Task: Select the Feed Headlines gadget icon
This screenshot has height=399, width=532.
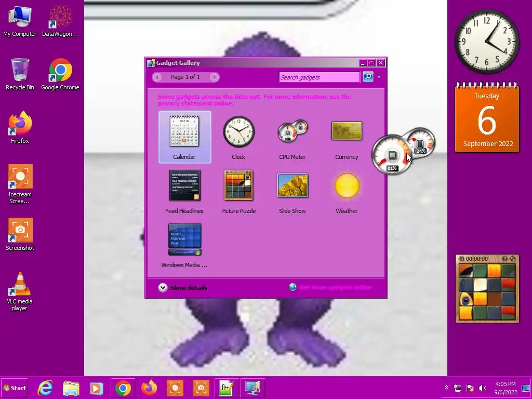Action: [184, 185]
